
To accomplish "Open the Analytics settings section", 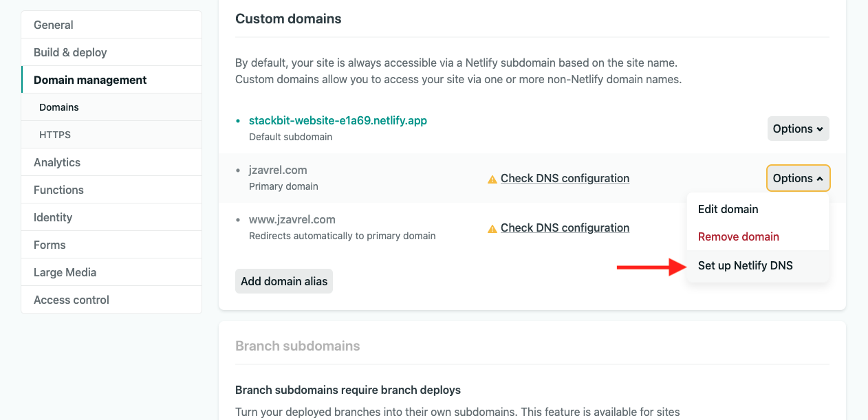I will coord(111,162).
